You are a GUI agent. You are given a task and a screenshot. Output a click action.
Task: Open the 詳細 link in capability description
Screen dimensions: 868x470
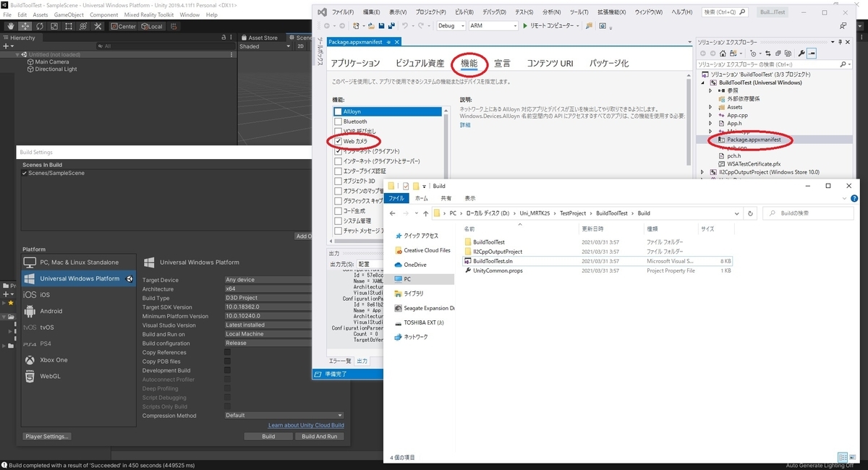465,125
